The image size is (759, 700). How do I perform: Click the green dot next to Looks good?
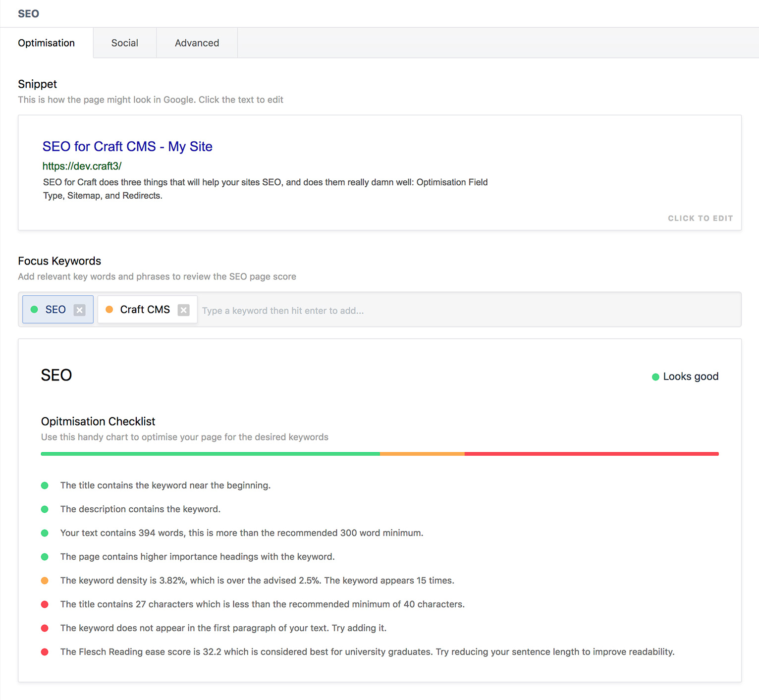pyautogui.click(x=655, y=377)
